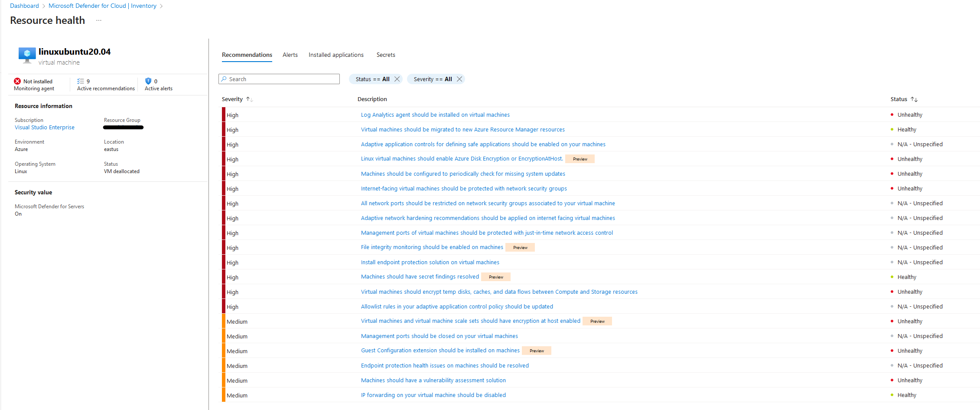Click the Description column header

pyautogui.click(x=372, y=99)
